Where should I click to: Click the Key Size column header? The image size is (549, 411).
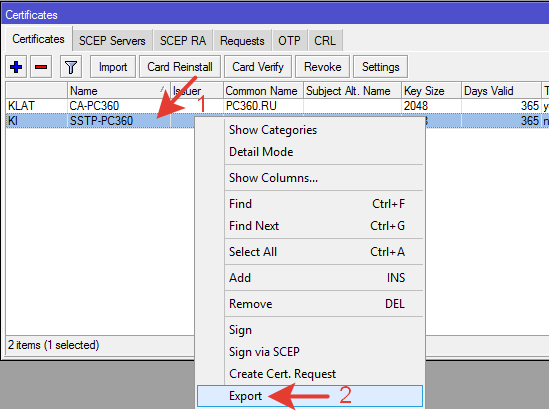(x=431, y=91)
